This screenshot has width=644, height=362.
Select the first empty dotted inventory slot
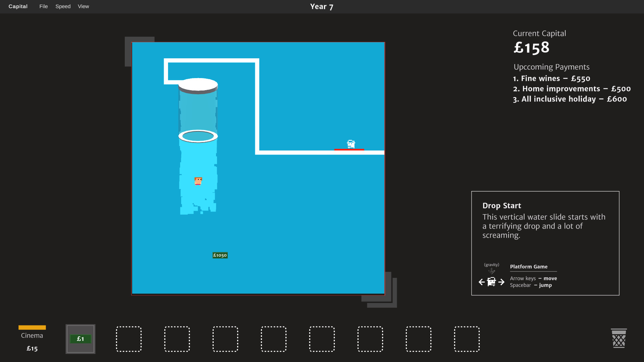(128, 339)
